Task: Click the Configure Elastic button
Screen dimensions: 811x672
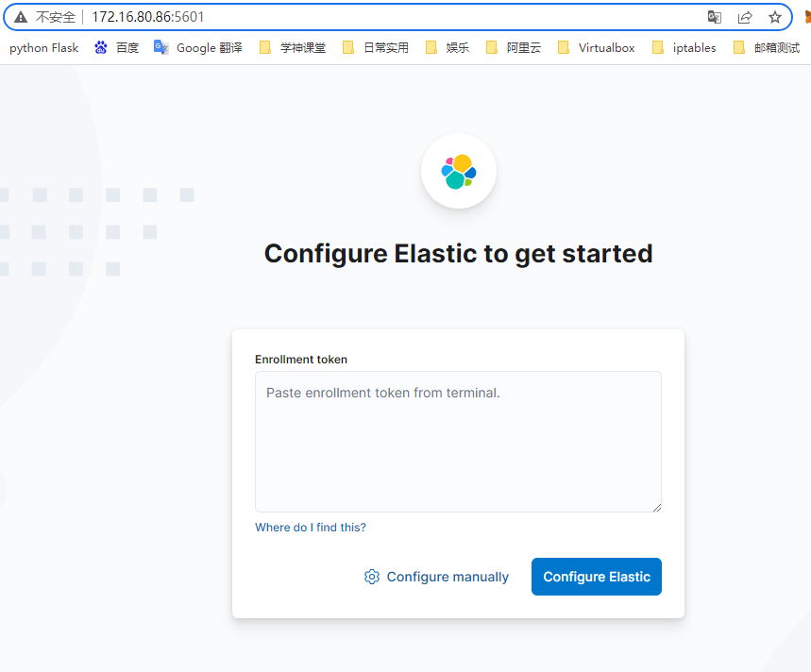Action: [597, 577]
